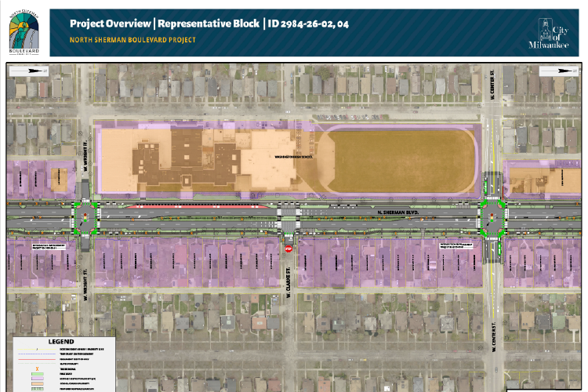Click the blue dashed line sample in the legend

(37, 354)
